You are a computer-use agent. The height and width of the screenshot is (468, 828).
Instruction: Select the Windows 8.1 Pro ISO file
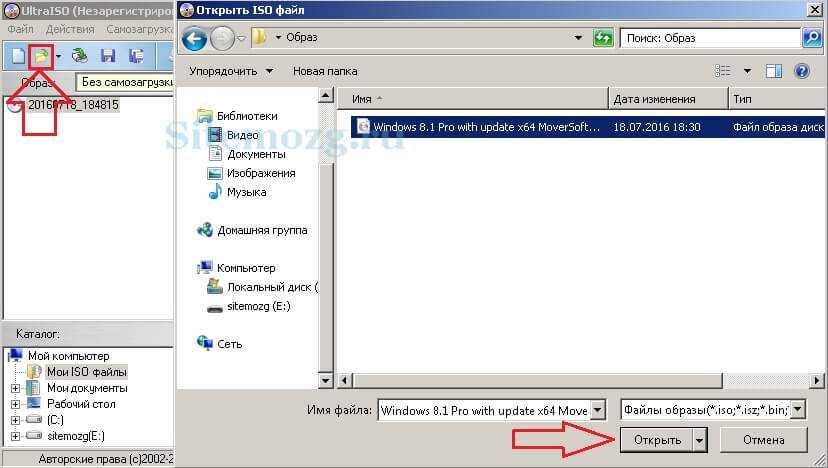point(587,127)
